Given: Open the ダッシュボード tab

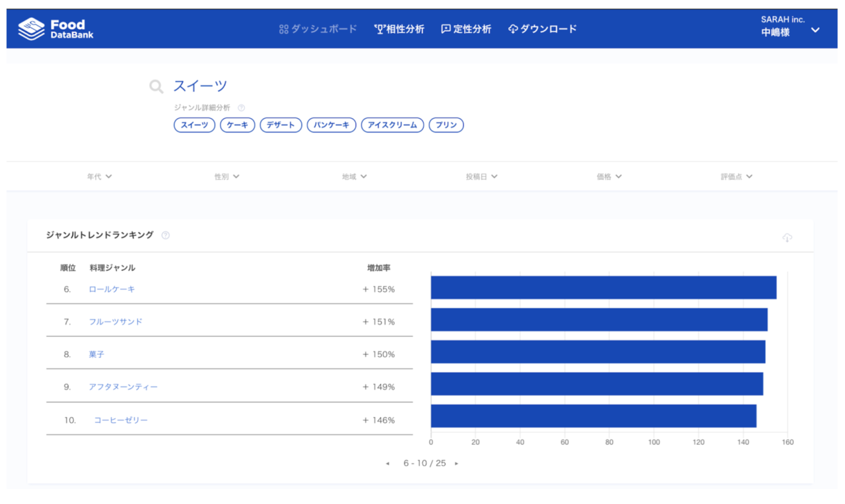Looking at the screenshot, I should tap(318, 29).
